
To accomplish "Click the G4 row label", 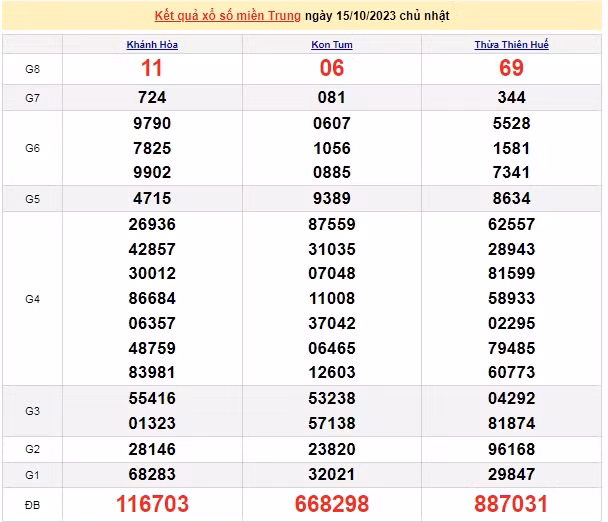I will point(32,298).
